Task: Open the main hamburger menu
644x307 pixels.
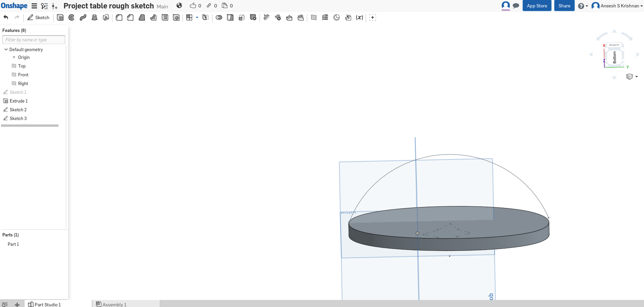Action: 34,6
